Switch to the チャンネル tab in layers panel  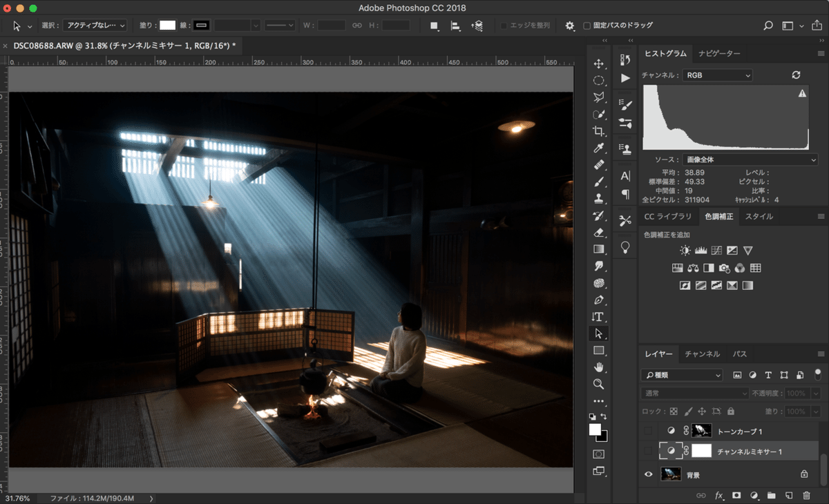(x=702, y=354)
